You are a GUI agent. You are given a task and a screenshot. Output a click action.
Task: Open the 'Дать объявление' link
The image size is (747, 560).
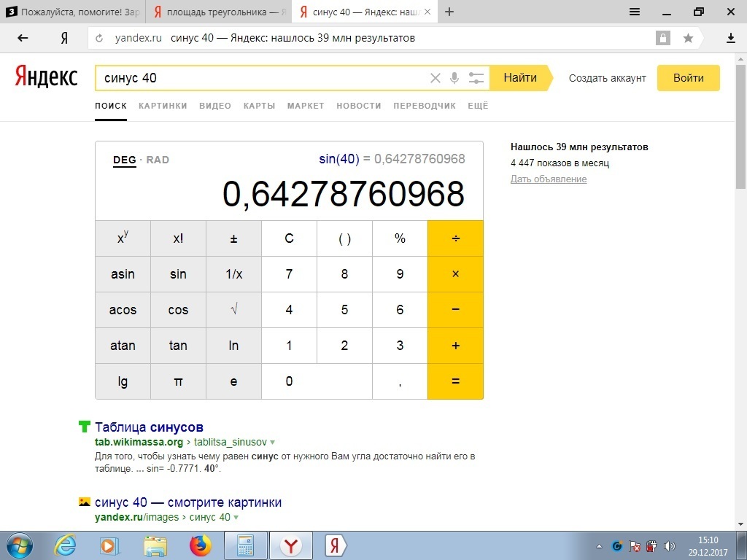tap(549, 179)
